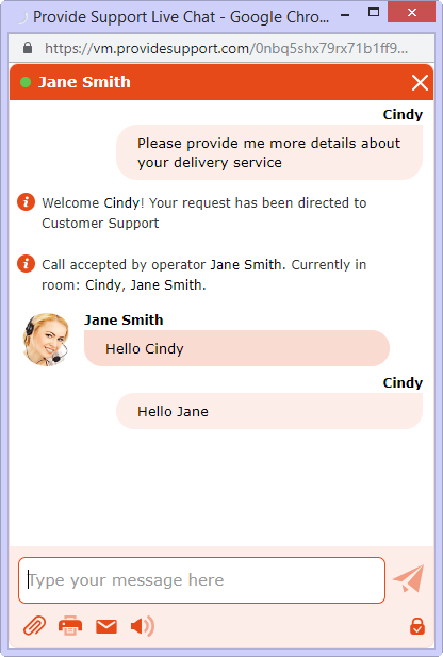Maximize the Chrome chat window

pos(373,12)
